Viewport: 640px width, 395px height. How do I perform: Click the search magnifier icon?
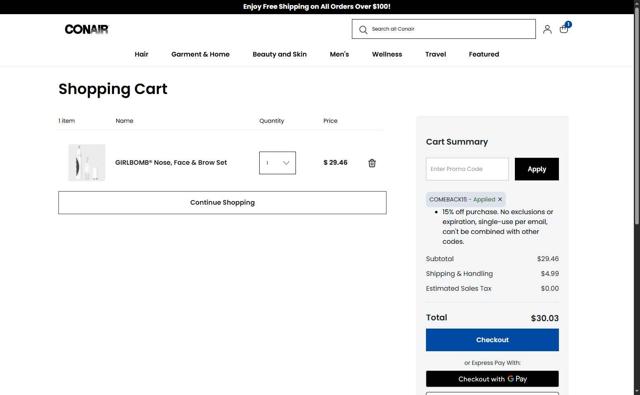click(x=363, y=29)
